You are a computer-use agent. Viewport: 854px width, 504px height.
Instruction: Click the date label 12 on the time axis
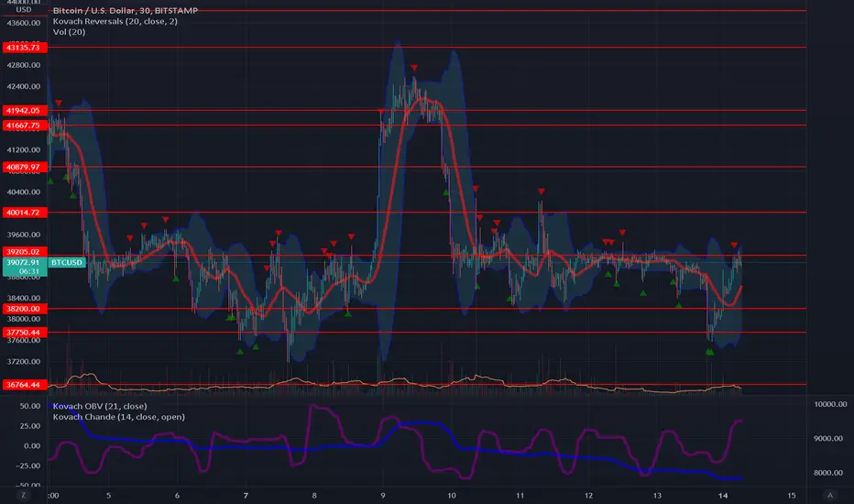(589, 495)
